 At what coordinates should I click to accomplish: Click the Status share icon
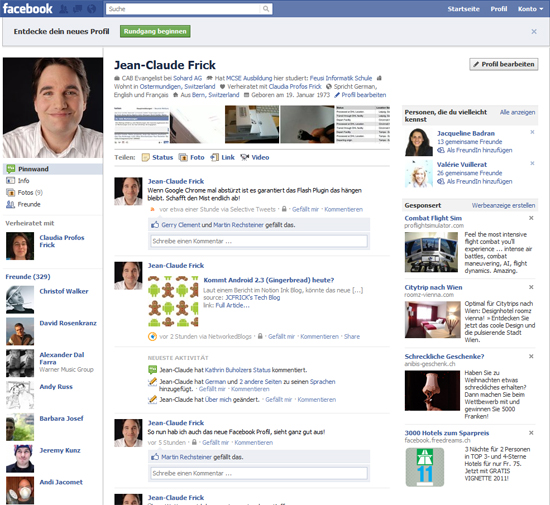coord(145,157)
